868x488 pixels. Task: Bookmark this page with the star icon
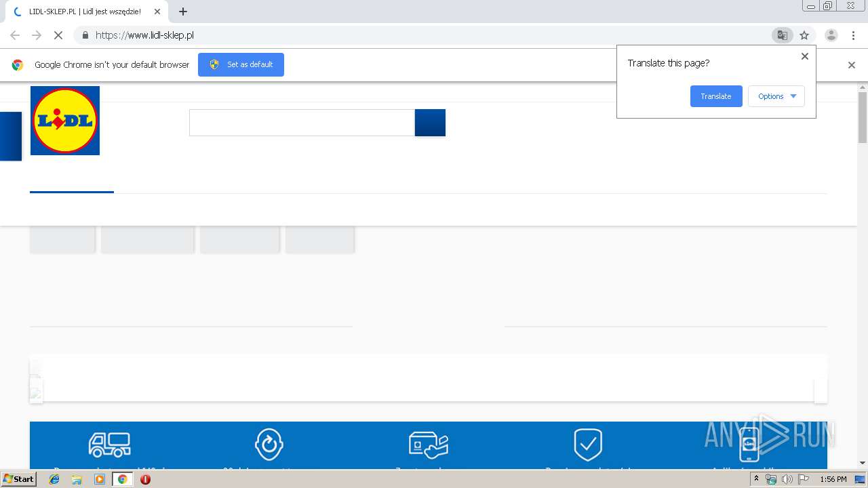coord(804,35)
